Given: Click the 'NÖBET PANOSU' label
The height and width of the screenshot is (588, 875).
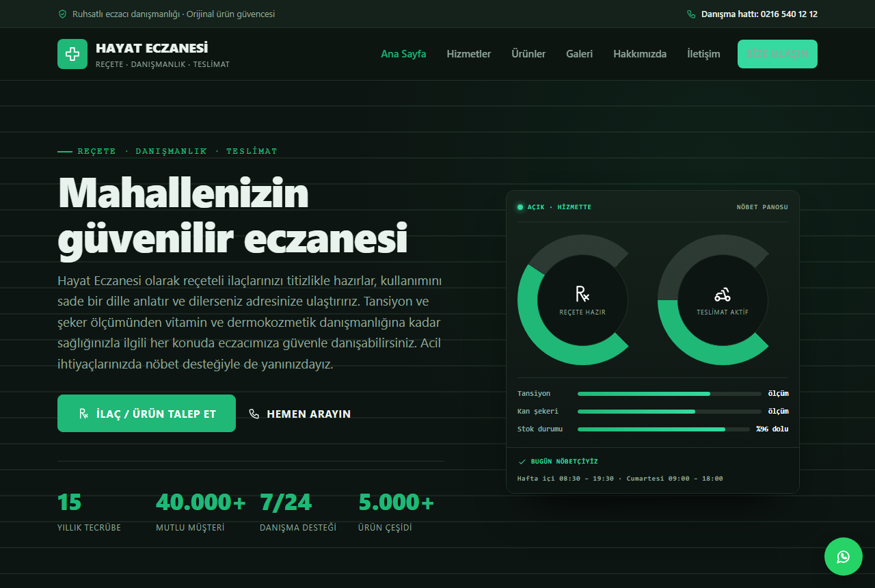Looking at the screenshot, I should tap(762, 207).
